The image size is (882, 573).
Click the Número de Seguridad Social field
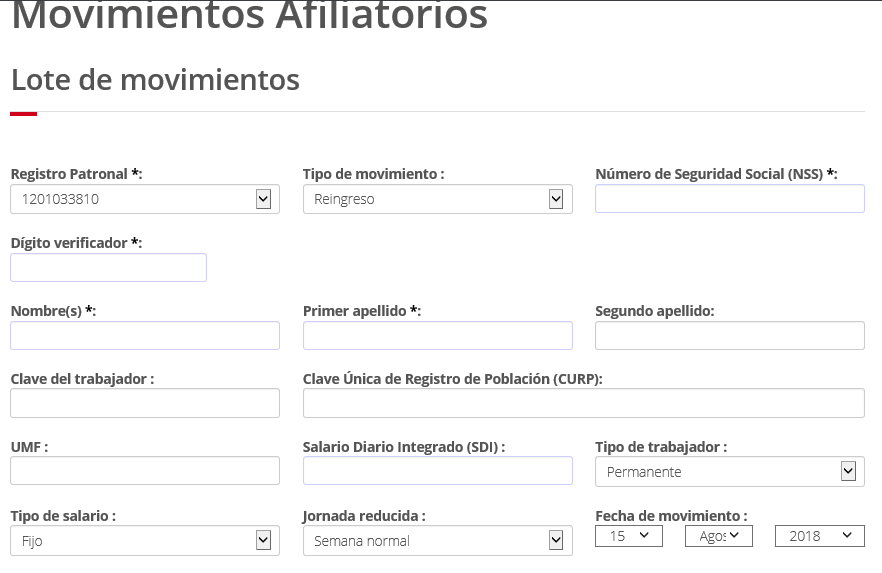730,198
